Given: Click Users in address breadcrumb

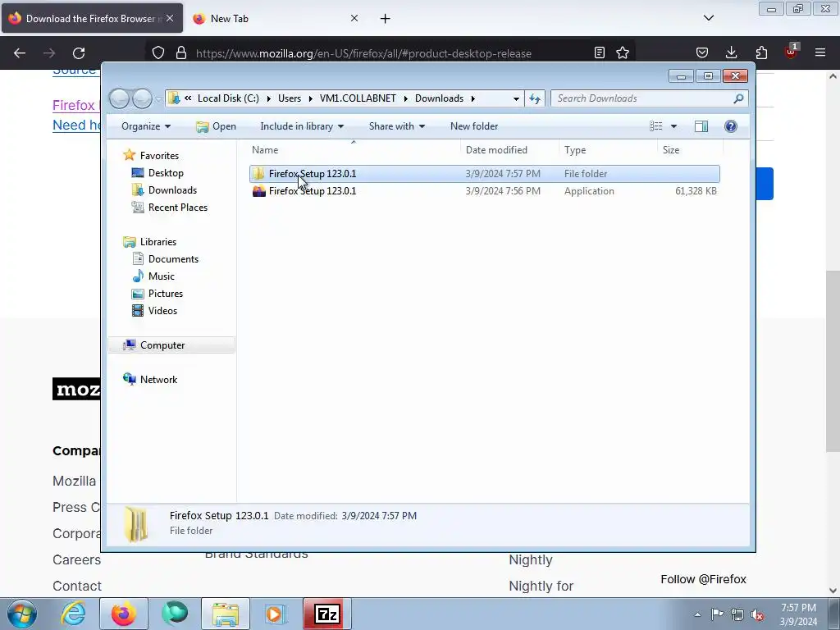Looking at the screenshot, I should click(x=290, y=98).
